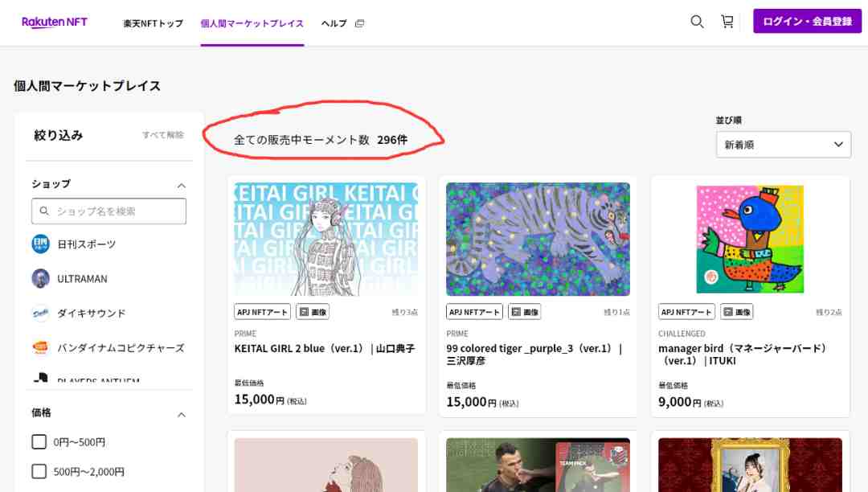Click the 並び順 sort label
The image size is (868, 492).
[x=728, y=120]
